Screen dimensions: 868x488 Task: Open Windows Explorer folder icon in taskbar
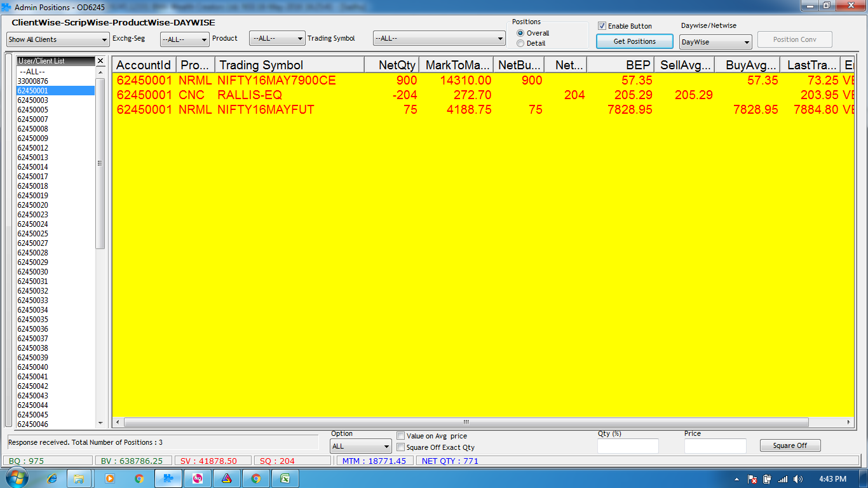(x=79, y=478)
